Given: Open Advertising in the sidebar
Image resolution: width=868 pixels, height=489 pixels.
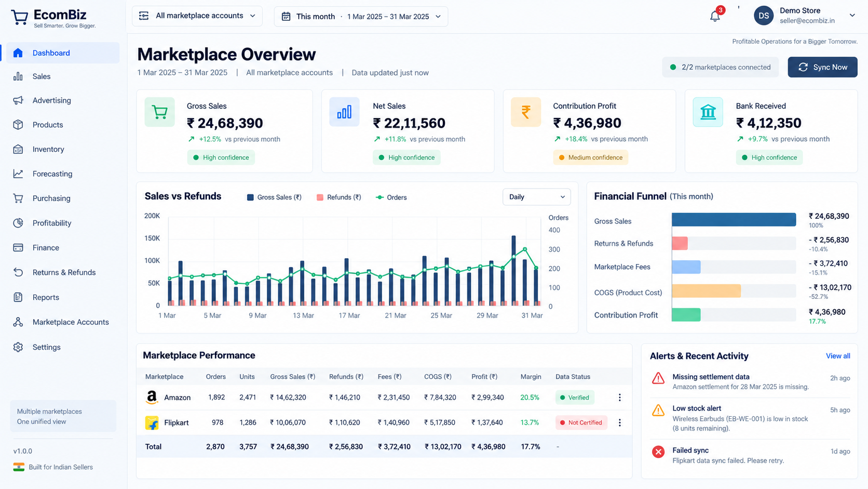Looking at the screenshot, I should pyautogui.click(x=63, y=100).
